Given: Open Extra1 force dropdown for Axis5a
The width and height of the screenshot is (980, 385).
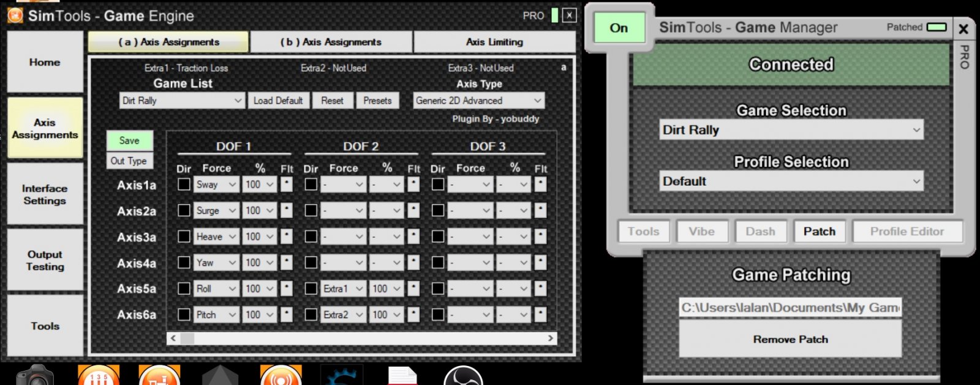Looking at the screenshot, I should pos(344,288).
